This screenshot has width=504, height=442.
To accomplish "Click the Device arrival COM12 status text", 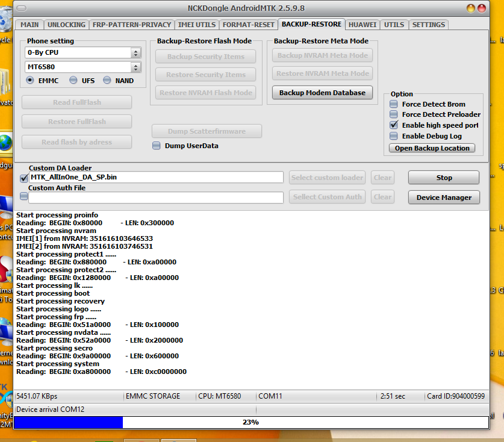I will click(x=50, y=409).
